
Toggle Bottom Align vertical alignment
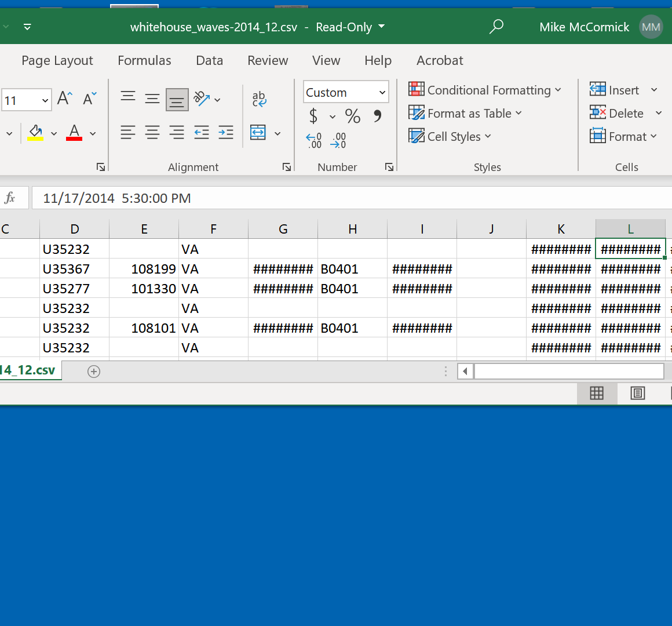pos(177,100)
